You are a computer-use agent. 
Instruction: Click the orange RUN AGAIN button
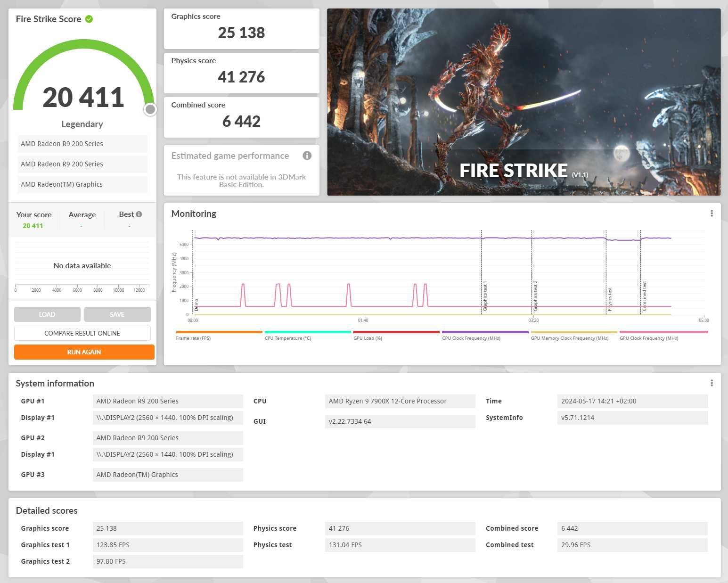(84, 352)
